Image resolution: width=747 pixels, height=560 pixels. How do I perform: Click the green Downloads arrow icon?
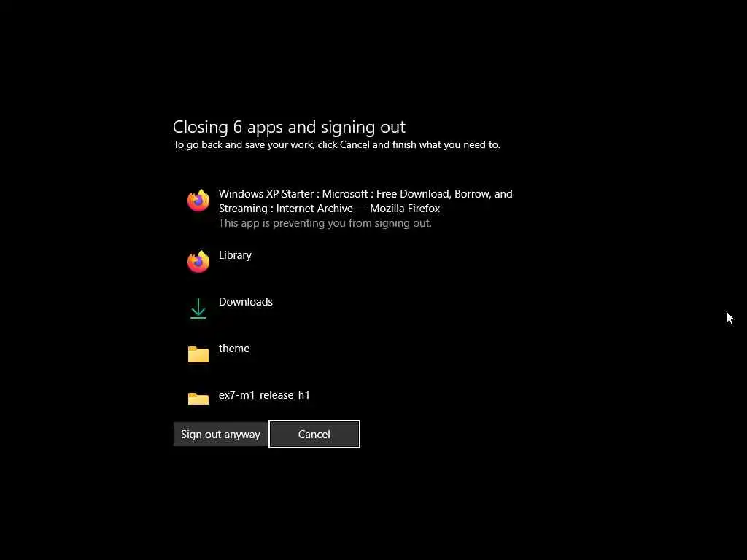pyautogui.click(x=198, y=308)
